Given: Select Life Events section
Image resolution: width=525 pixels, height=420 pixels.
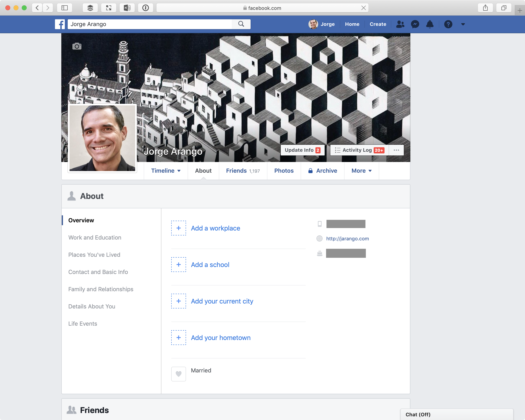Looking at the screenshot, I should 83,324.
